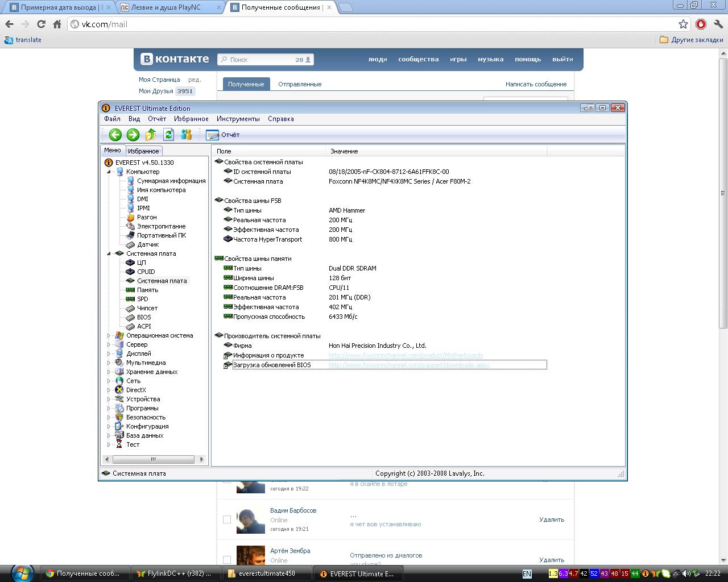The width and height of the screenshot is (728, 582).
Task: Open the Избранное menu in menu bar
Action: 191,119
